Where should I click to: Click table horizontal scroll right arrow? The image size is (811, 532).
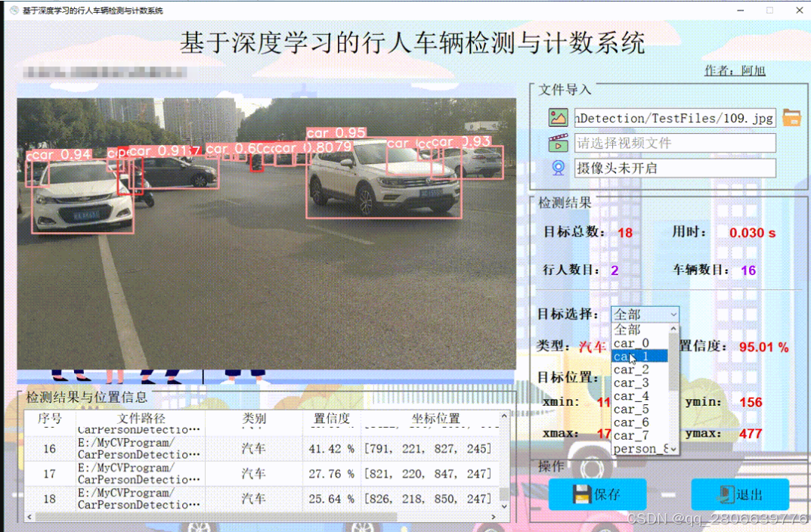(x=494, y=516)
